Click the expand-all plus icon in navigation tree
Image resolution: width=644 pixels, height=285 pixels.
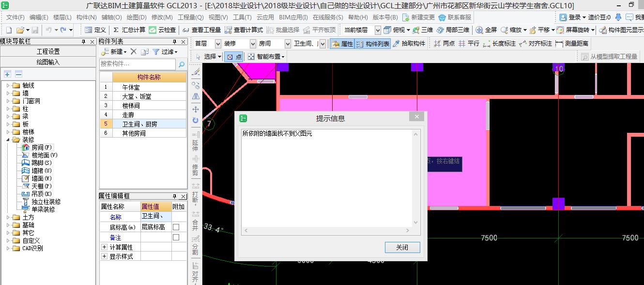[x=7, y=74]
